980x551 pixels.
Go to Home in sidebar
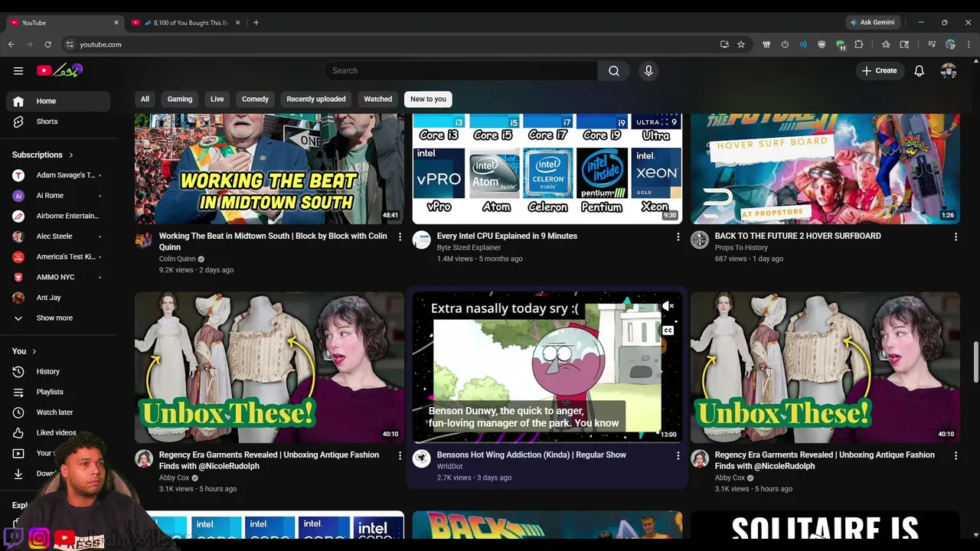pyautogui.click(x=58, y=101)
